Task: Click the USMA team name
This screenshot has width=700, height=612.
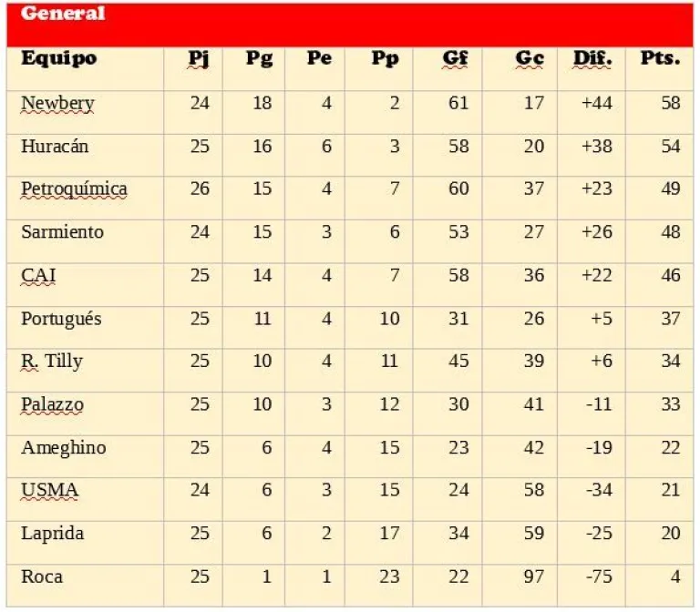Action: point(49,490)
